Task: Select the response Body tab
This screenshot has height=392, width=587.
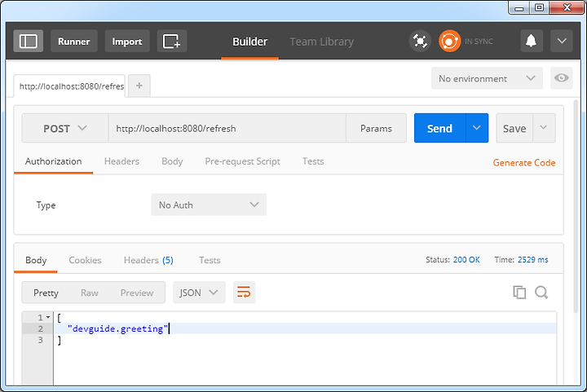Action: 36,260
